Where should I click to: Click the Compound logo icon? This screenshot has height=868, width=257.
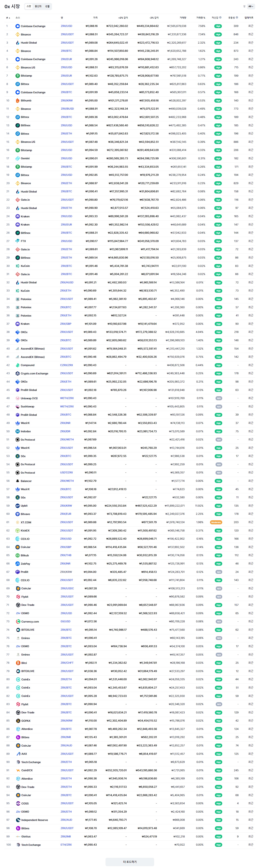pyautogui.click(x=17, y=365)
